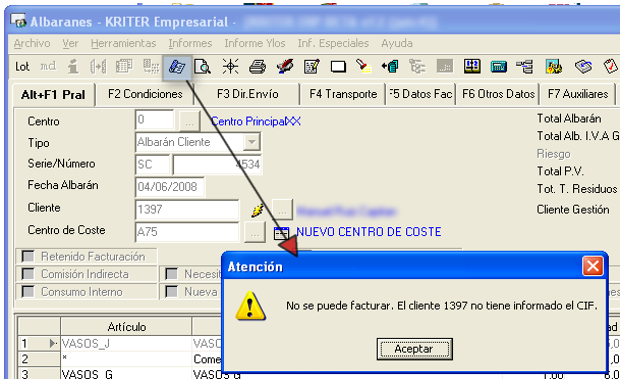Click the printer icon in the toolbar
The width and height of the screenshot is (624, 384).
[x=257, y=66]
